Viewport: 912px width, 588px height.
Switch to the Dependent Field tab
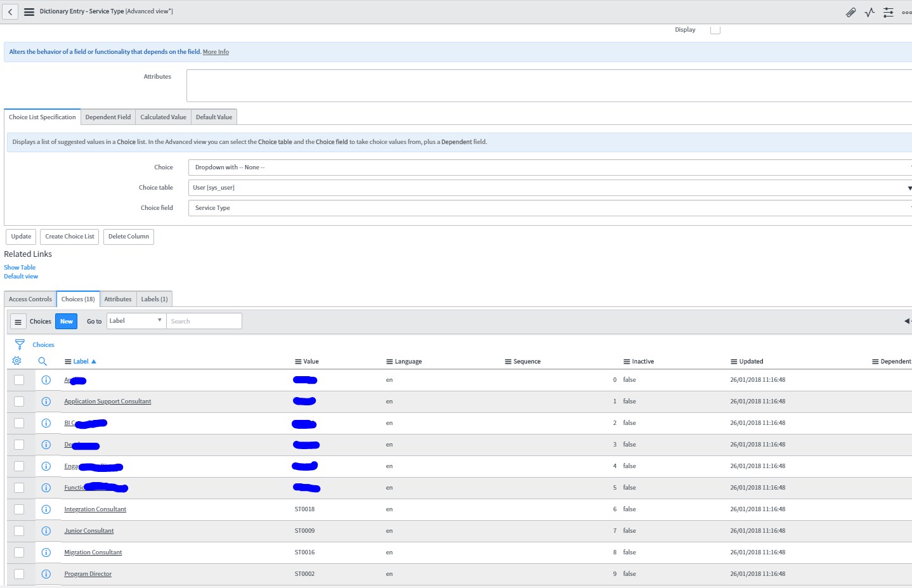point(108,117)
